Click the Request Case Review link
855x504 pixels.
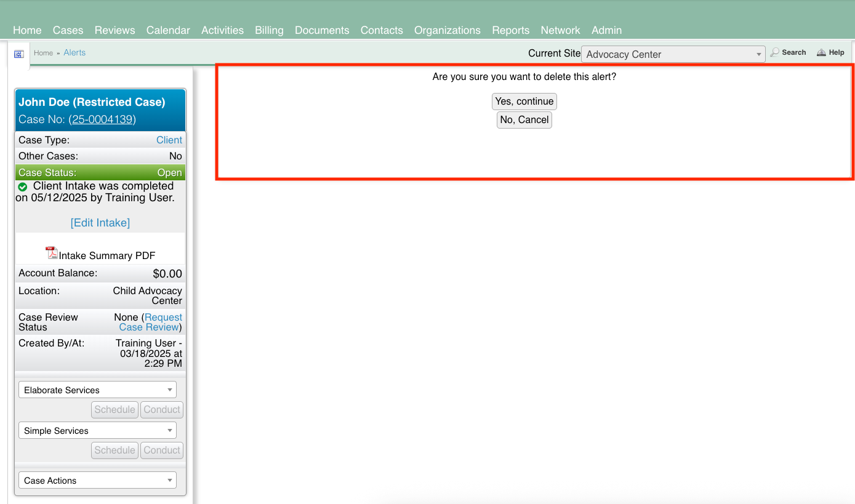tap(151, 322)
